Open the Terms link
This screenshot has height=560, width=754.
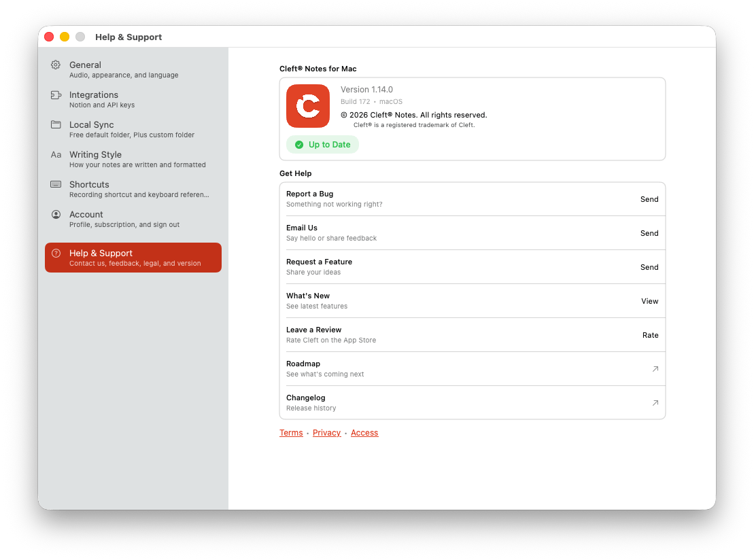(x=291, y=433)
